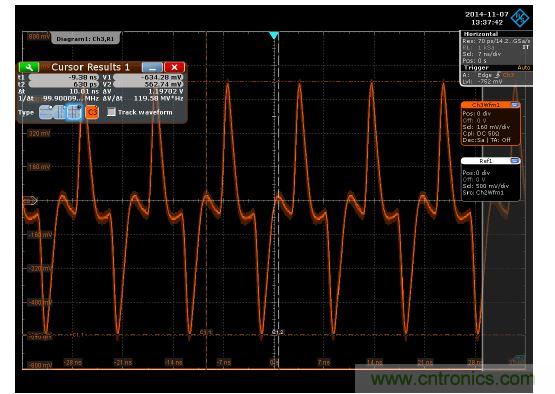Click the V2 cursor value field
This screenshot has width=555, height=394.
click(x=148, y=84)
